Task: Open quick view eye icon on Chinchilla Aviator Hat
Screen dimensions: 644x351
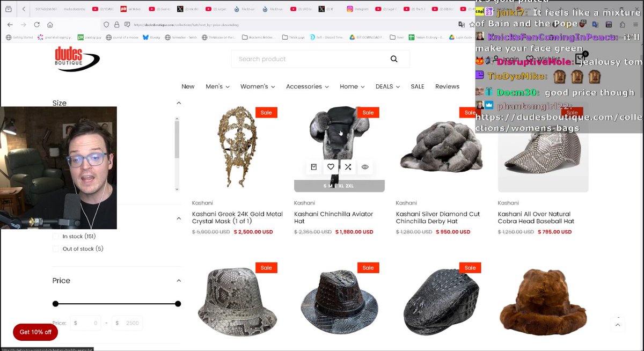Action: coord(365,167)
